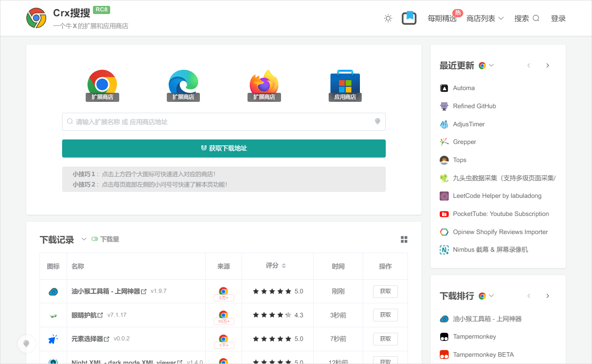Viewport: 592px width, 364px height.
Task: Expand the 商店列表 dropdown
Action: tap(485, 19)
